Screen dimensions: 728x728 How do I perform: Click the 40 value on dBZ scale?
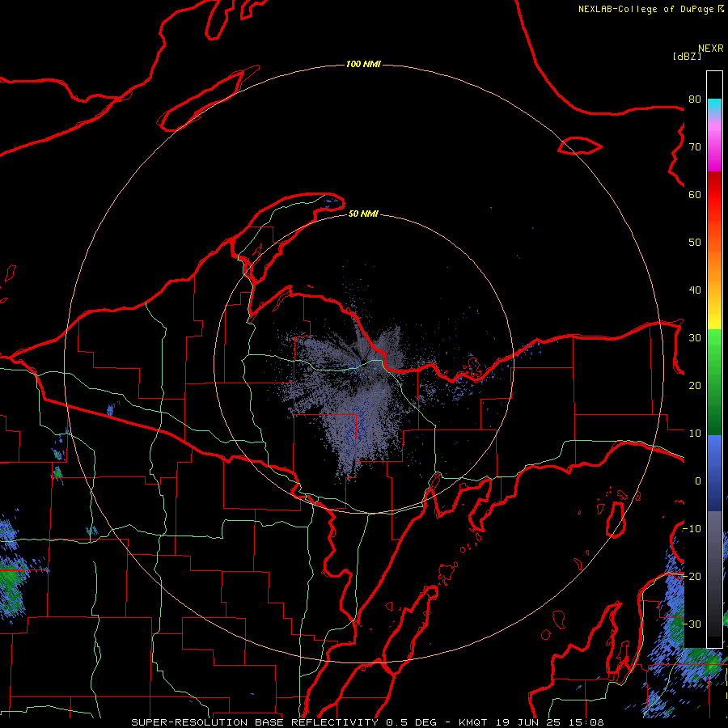pos(695,290)
